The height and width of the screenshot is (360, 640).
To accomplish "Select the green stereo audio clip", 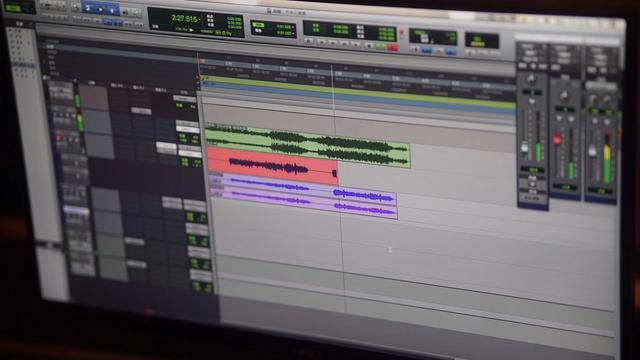I will (308, 146).
